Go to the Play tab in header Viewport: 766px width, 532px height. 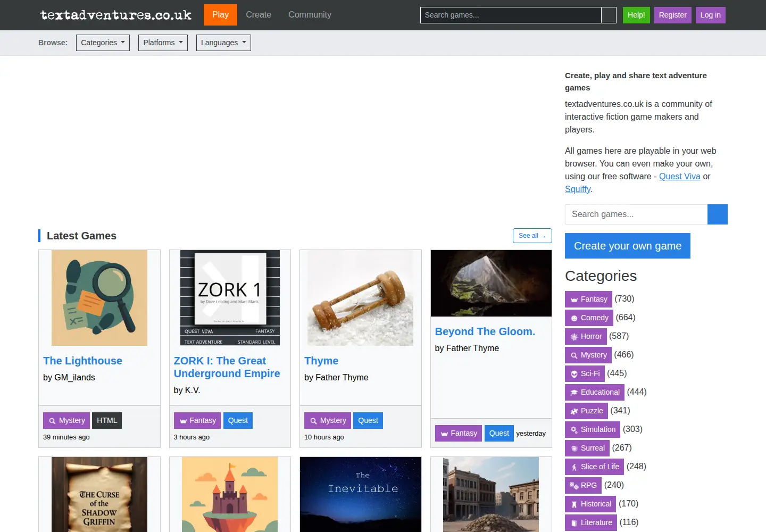220,15
